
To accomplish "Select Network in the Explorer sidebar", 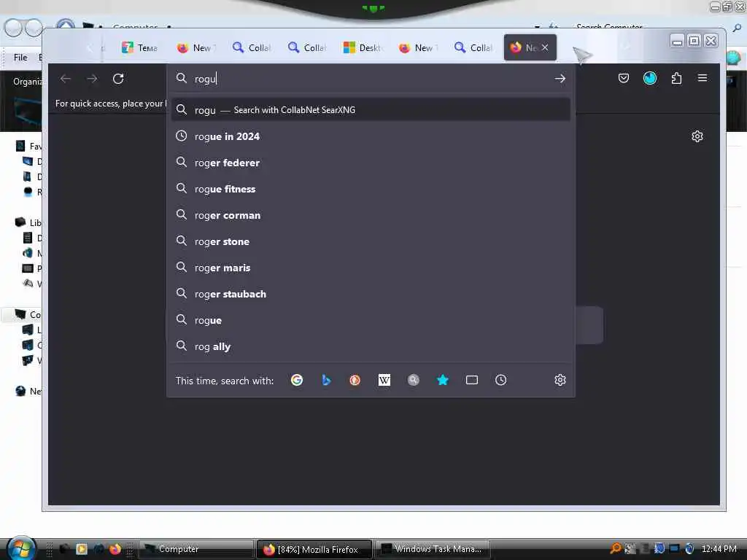I will (28, 391).
